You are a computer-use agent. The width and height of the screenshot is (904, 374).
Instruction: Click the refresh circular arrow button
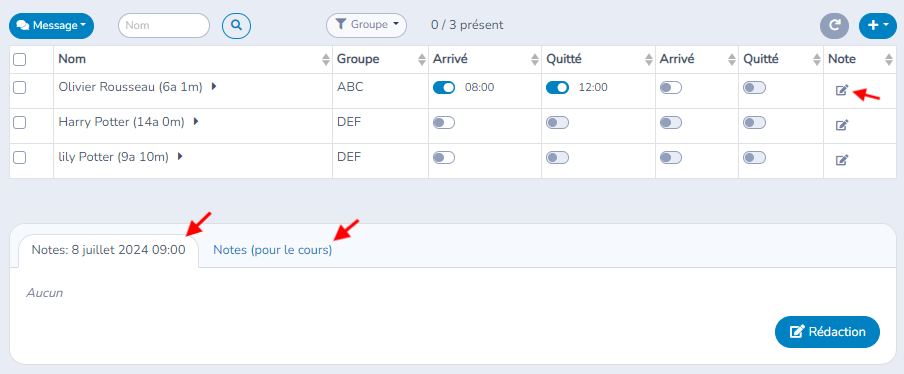(834, 26)
